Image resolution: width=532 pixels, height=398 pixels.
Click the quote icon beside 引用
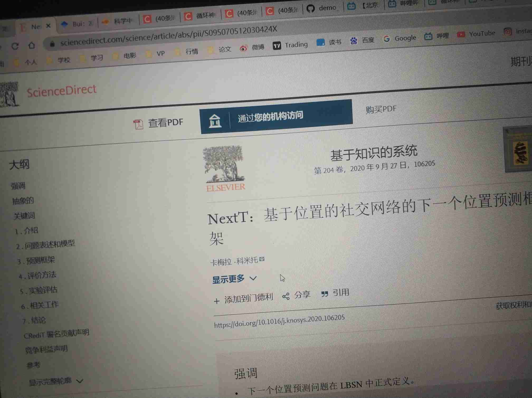[x=325, y=294]
